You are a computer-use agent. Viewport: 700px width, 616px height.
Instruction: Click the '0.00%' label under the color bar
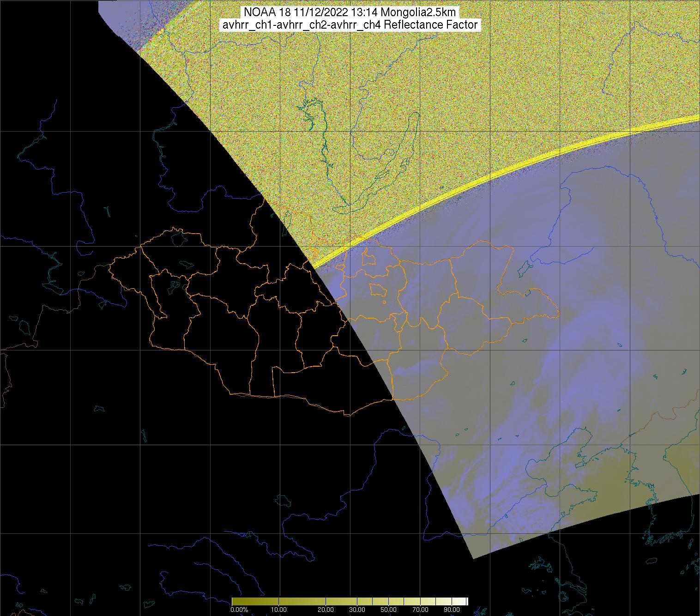(239, 610)
